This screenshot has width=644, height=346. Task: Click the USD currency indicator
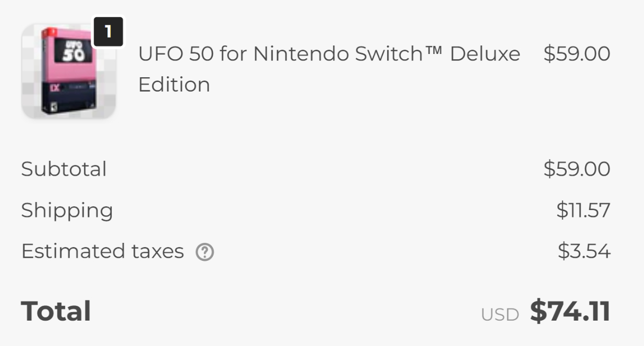499,315
